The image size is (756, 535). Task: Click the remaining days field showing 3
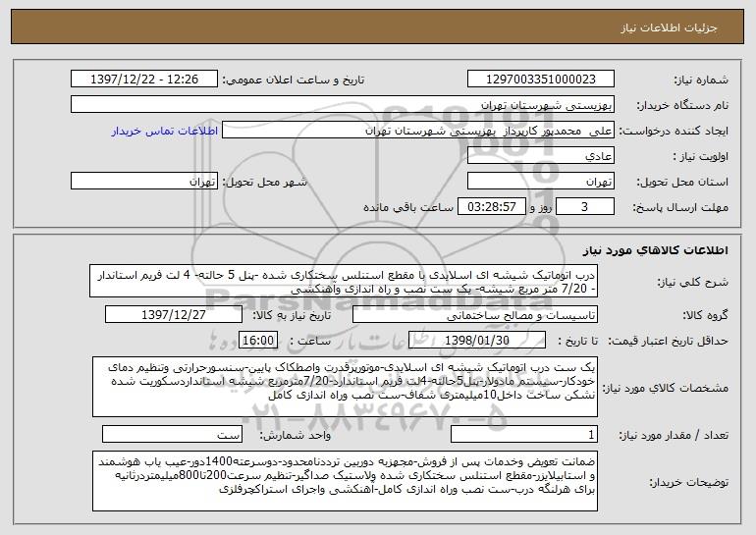point(585,207)
